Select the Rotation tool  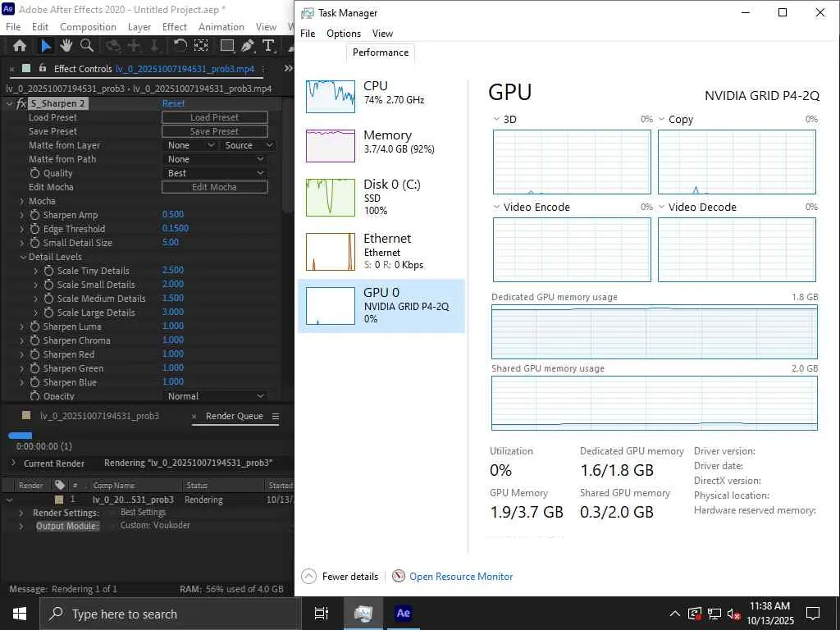click(x=180, y=46)
